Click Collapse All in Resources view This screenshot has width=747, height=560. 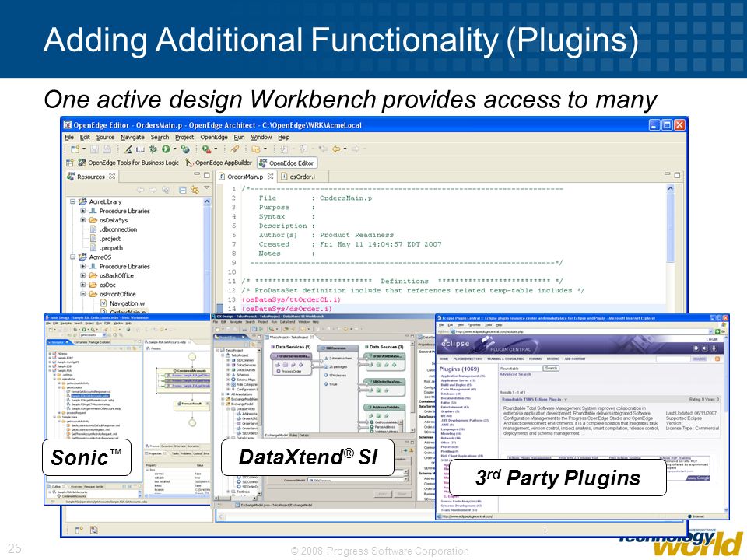click(182, 190)
